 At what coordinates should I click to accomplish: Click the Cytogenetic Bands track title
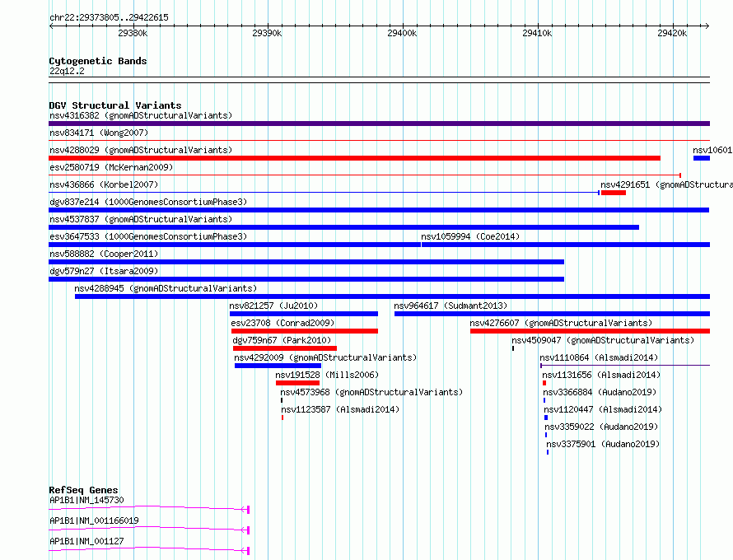(98, 61)
